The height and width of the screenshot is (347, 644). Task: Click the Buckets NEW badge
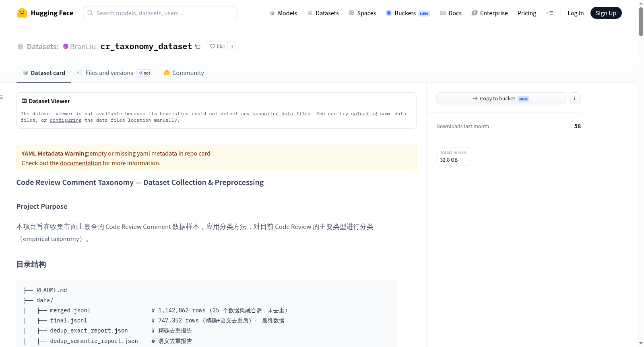(x=424, y=14)
